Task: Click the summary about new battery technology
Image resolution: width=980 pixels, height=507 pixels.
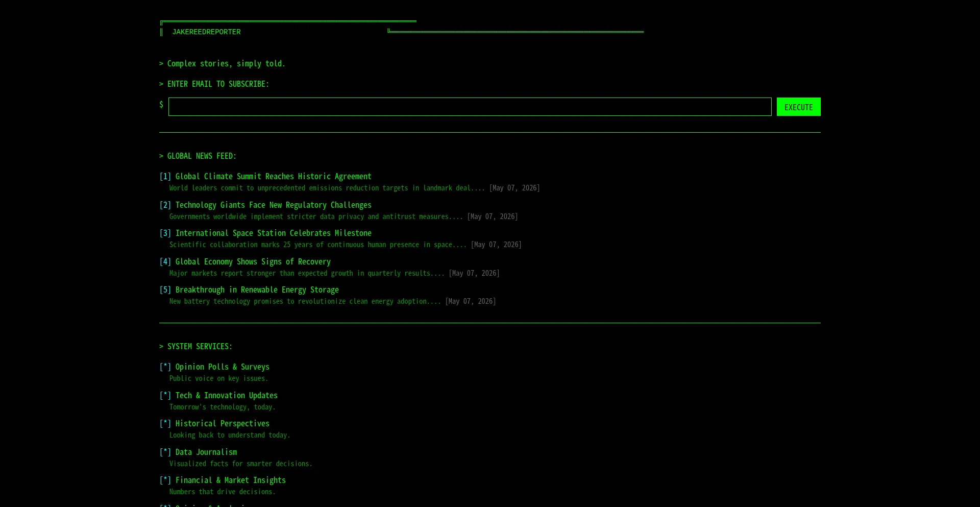Action: [x=305, y=301]
